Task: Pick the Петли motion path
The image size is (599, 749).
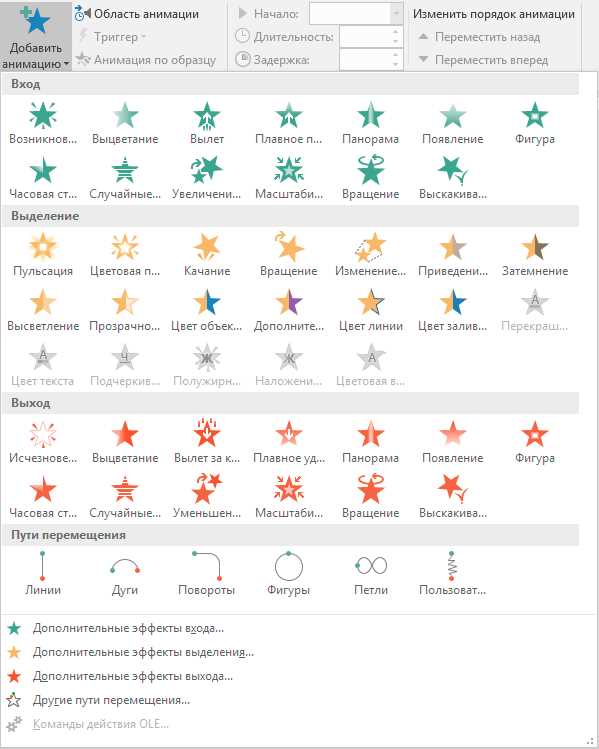Action: [371, 574]
